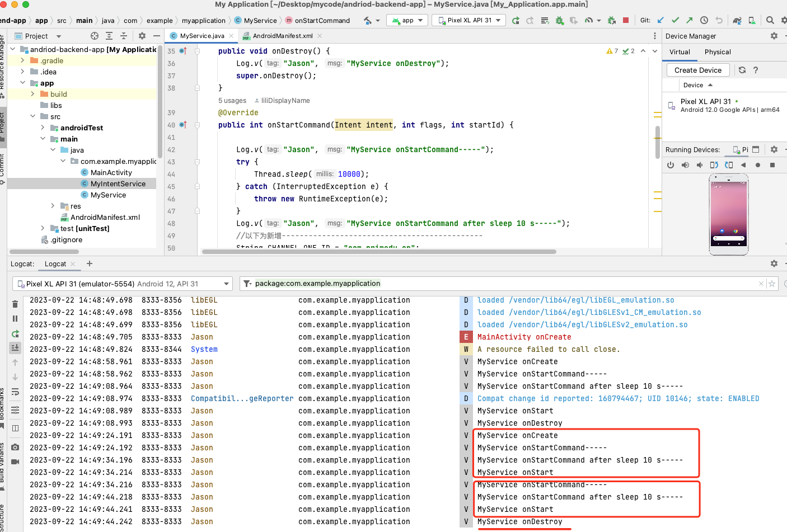Open Search Everywhere magnifier icon
Viewport: 787px width, 532px height.
pyautogui.click(x=770, y=20)
